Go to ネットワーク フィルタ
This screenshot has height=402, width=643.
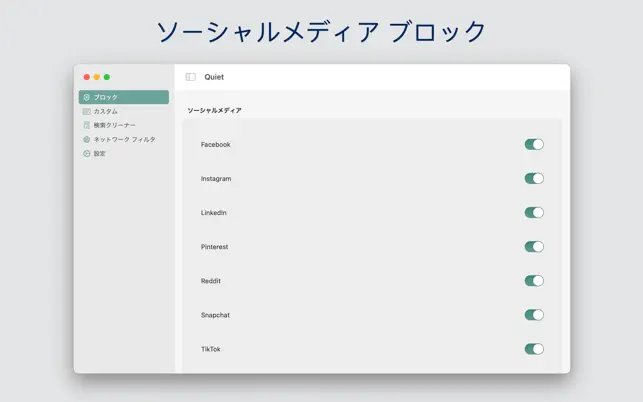tap(124, 139)
